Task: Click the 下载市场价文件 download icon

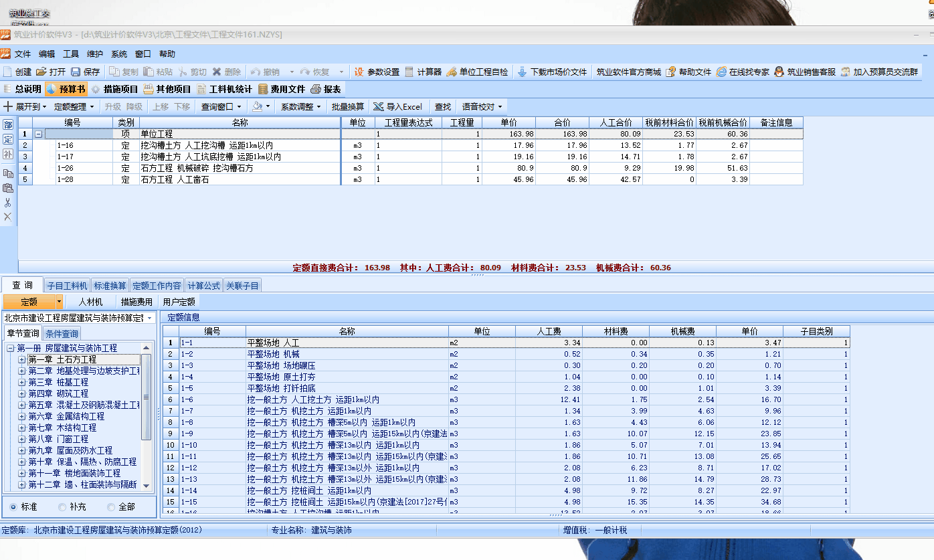Action: (x=523, y=72)
